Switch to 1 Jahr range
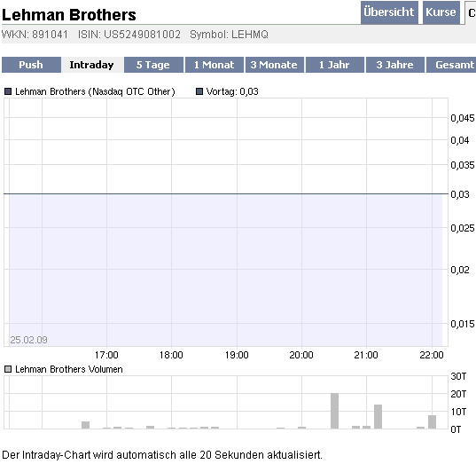This screenshot has width=476, height=464. coord(334,65)
